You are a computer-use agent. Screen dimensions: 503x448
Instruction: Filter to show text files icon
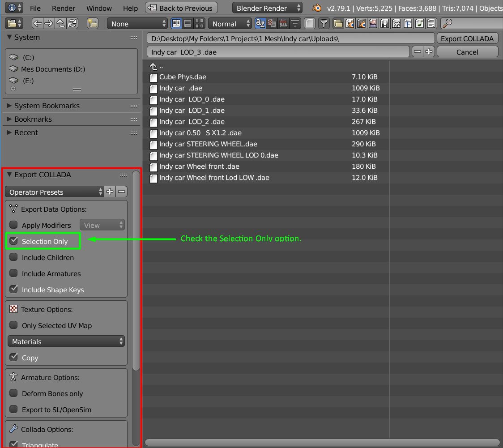[431, 23]
